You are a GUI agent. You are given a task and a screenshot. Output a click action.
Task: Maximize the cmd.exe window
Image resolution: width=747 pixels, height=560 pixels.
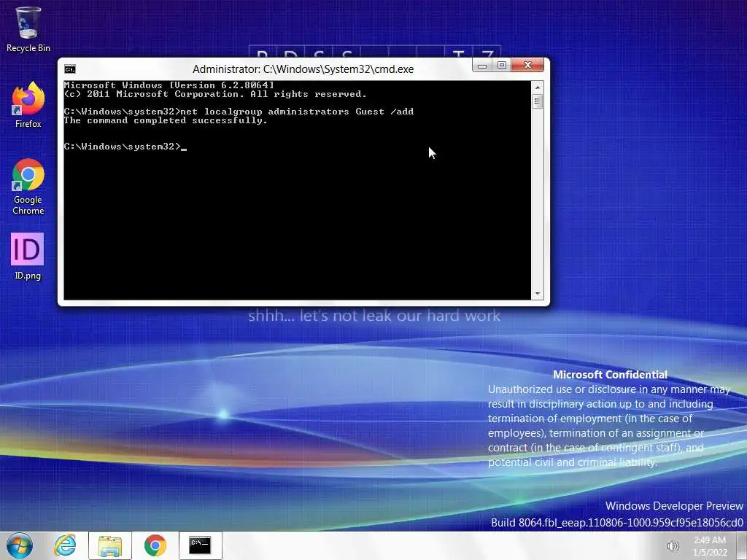[x=502, y=65]
